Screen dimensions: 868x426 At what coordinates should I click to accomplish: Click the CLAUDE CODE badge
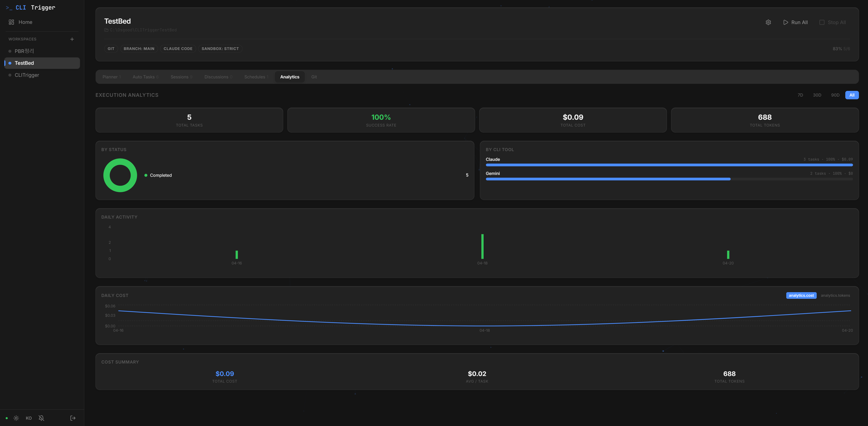(x=178, y=49)
